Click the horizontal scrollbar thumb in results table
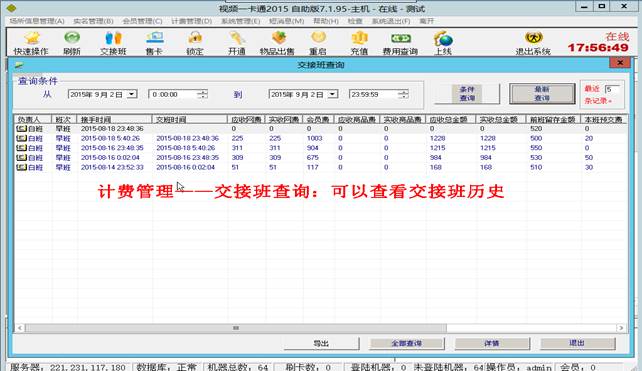Image resolution: width=642 pixels, height=371 pixels. tap(236, 328)
